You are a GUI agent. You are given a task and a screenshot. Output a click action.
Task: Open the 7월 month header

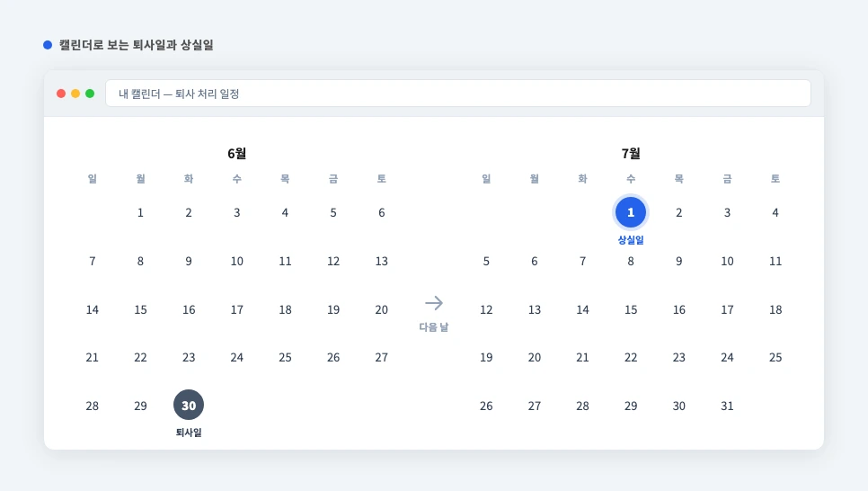coord(631,154)
